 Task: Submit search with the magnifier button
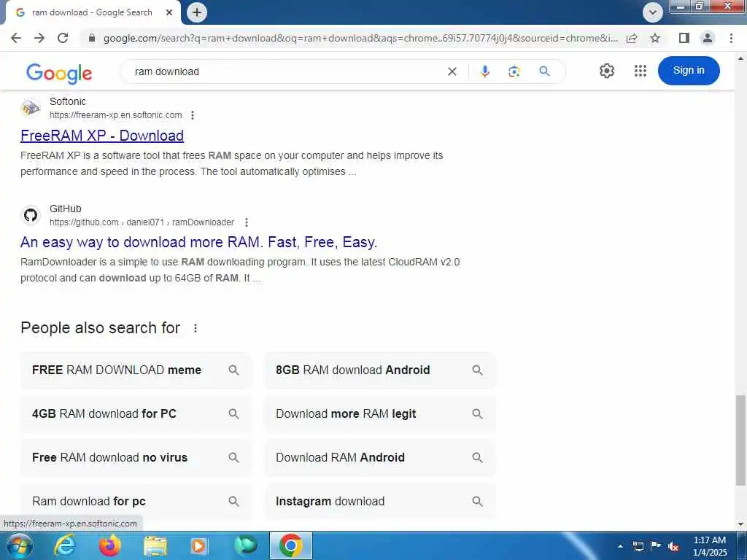coord(544,71)
